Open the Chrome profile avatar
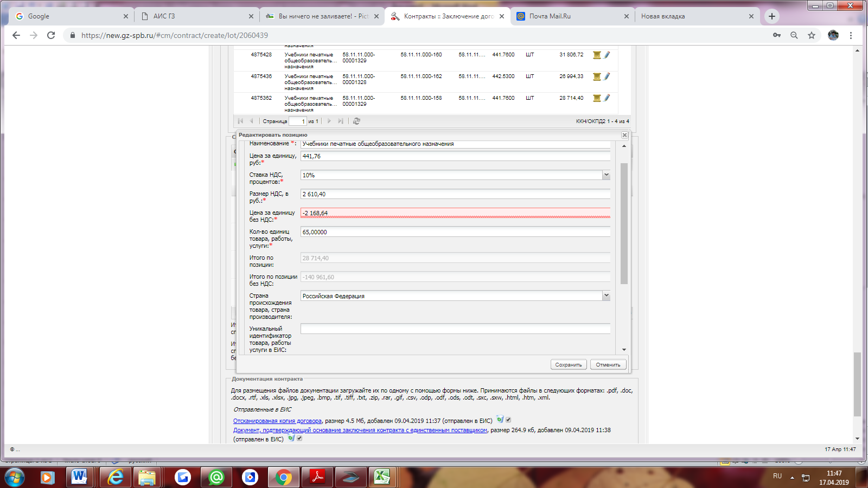Image resolution: width=868 pixels, height=488 pixels. 833,35
